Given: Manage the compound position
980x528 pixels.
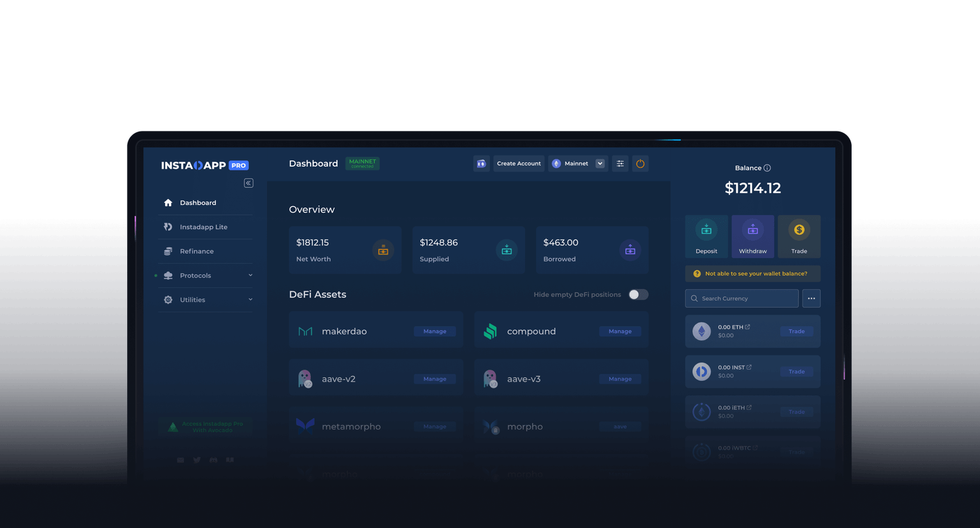Looking at the screenshot, I should (620, 331).
